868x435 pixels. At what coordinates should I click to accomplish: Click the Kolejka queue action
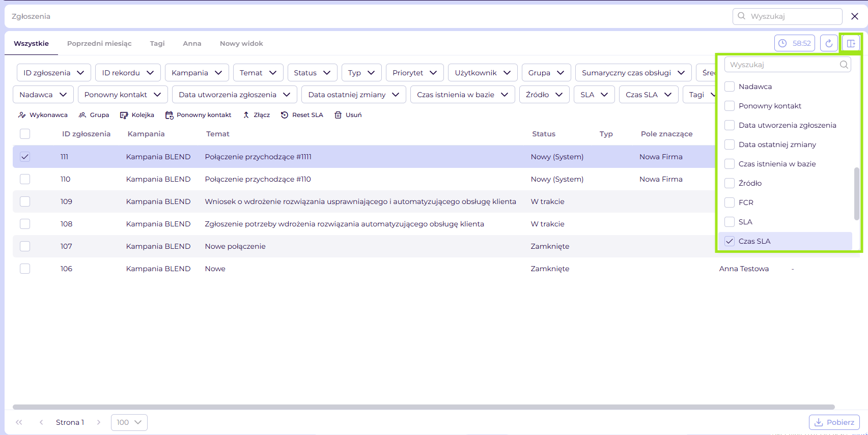pos(137,115)
